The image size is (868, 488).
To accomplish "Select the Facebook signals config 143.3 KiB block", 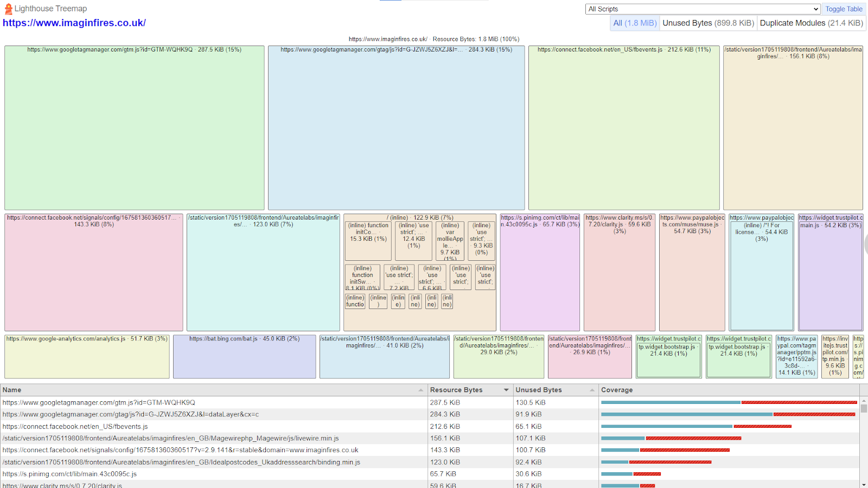I will [94, 272].
